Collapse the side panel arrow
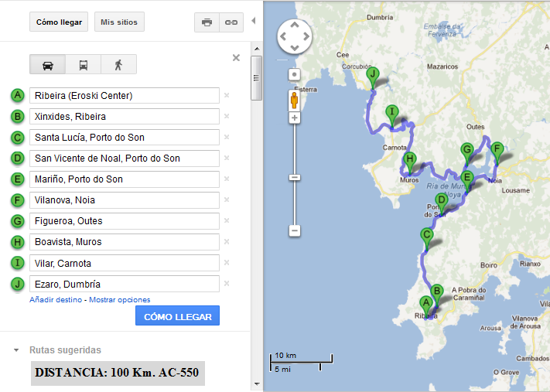Screen dimensions: 550x392 [254, 21]
